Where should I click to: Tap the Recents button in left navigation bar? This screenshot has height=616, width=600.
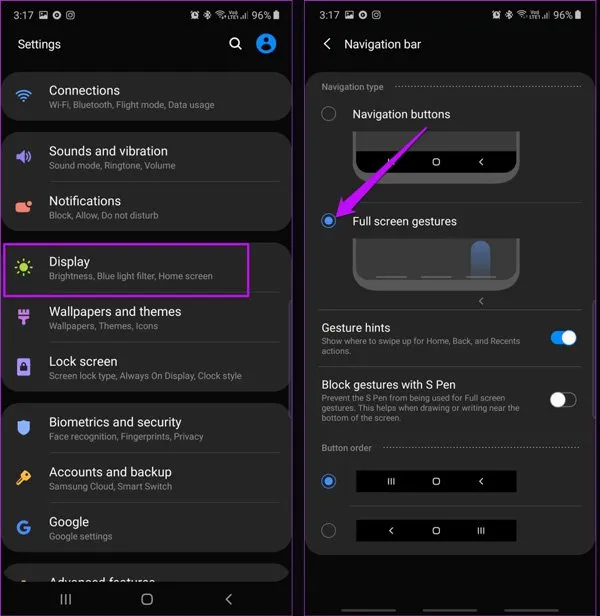click(x=66, y=599)
